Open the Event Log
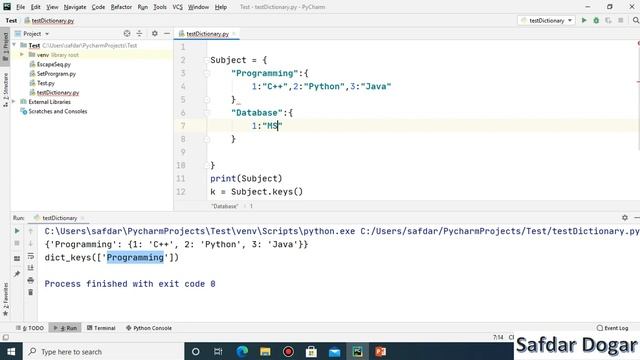 (x=612, y=328)
